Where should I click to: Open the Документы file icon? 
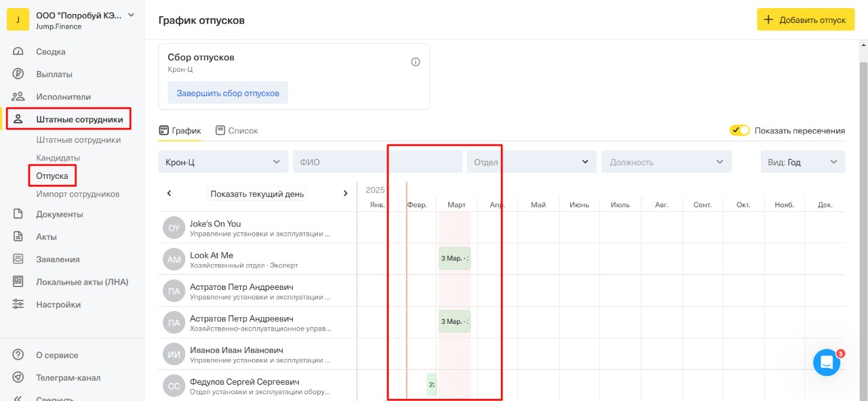click(x=18, y=214)
